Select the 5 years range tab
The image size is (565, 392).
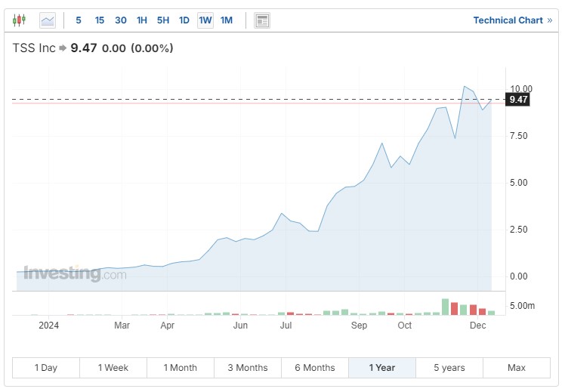pos(449,368)
